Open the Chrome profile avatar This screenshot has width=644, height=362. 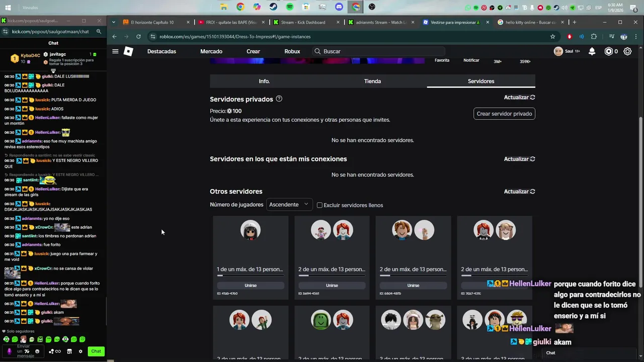(624, 36)
